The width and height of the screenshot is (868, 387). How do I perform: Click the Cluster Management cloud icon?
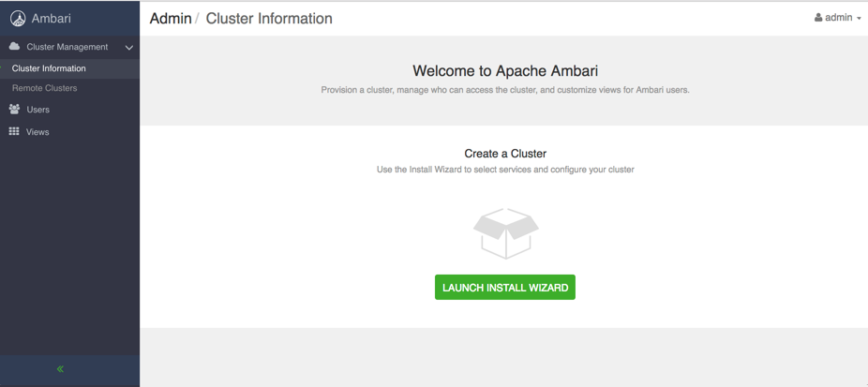coord(15,47)
